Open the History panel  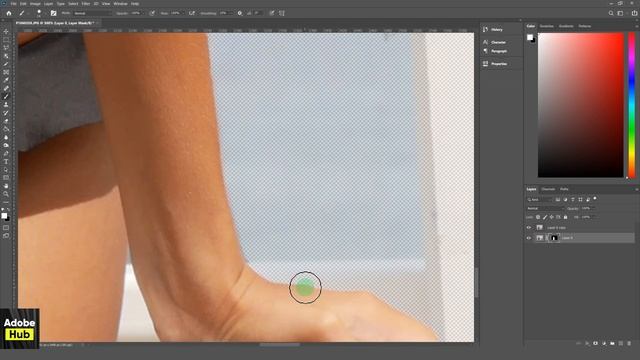click(497, 29)
